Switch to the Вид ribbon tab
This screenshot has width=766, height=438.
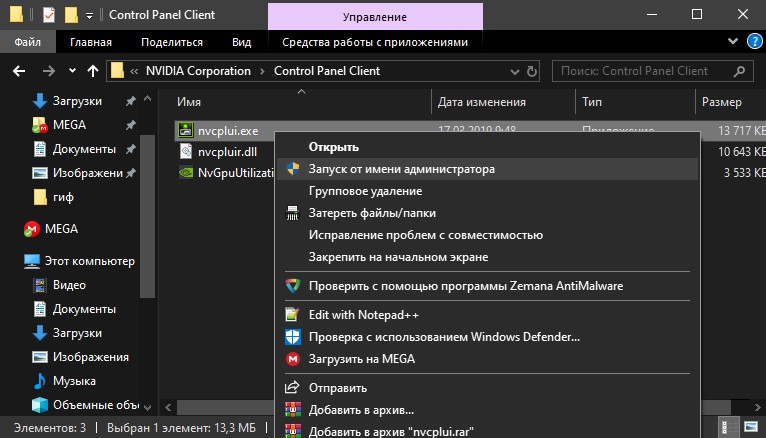[241, 42]
